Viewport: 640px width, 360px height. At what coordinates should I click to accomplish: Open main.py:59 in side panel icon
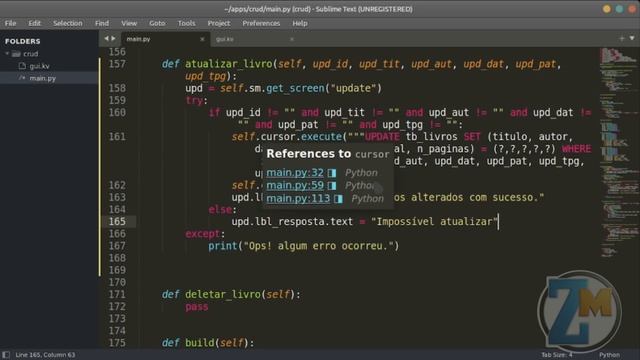pyautogui.click(x=332, y=186)
